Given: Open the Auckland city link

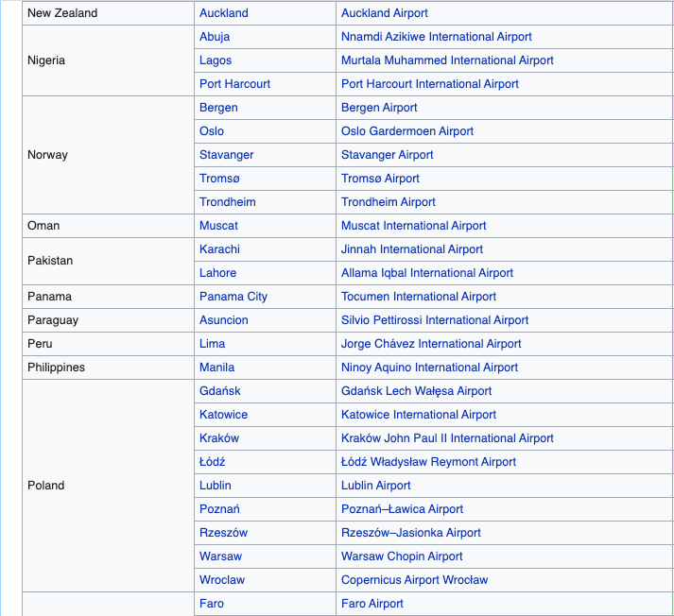Looking at the screenshot, I should pos(224,13).
